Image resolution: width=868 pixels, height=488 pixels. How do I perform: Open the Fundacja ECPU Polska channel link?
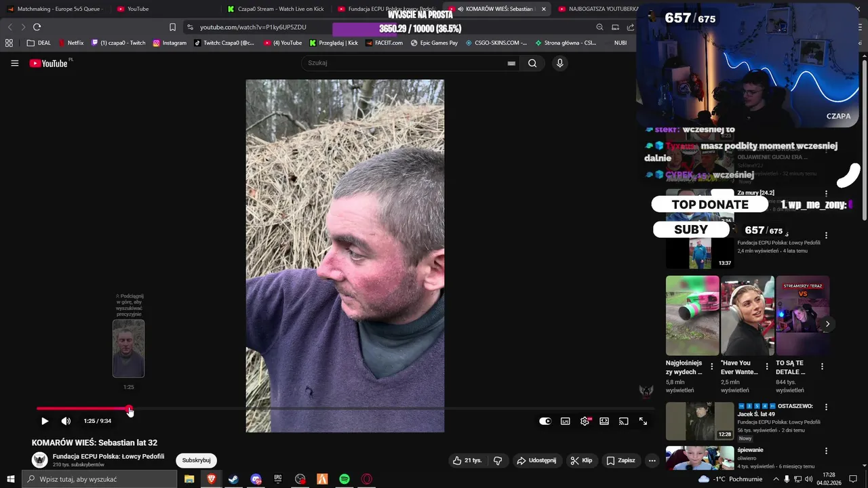point(108,456)
